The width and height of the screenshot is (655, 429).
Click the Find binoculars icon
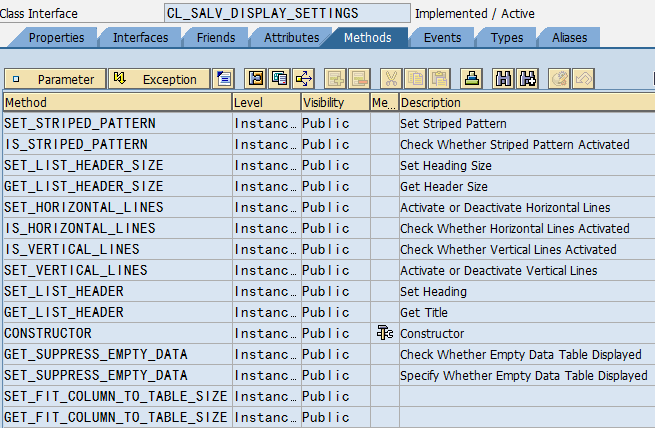coord(503,79)
